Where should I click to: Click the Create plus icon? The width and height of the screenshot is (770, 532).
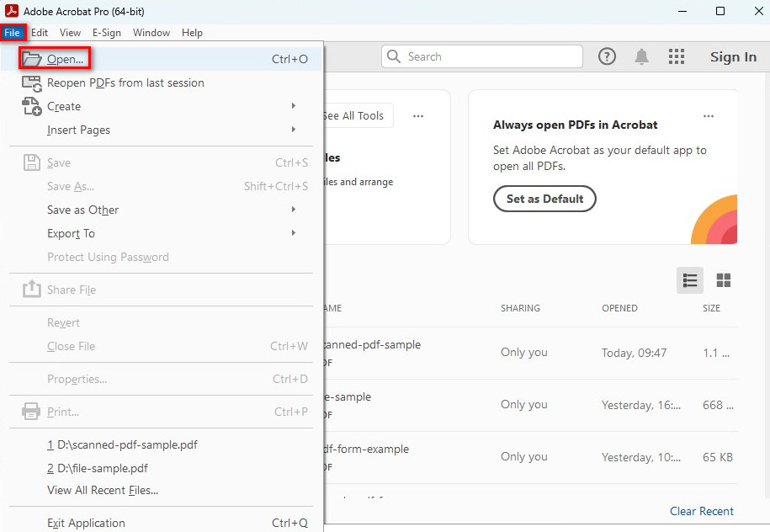pos(30,107)
